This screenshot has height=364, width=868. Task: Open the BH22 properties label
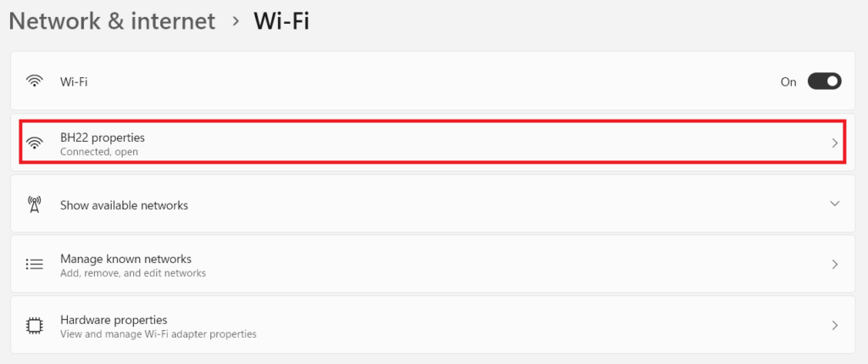tap(103, 137)
